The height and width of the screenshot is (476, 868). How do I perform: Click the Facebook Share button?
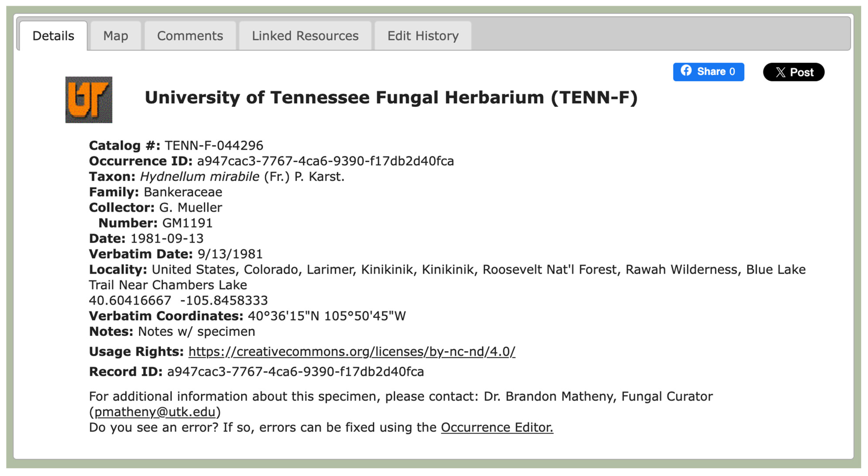click(708, 72)
